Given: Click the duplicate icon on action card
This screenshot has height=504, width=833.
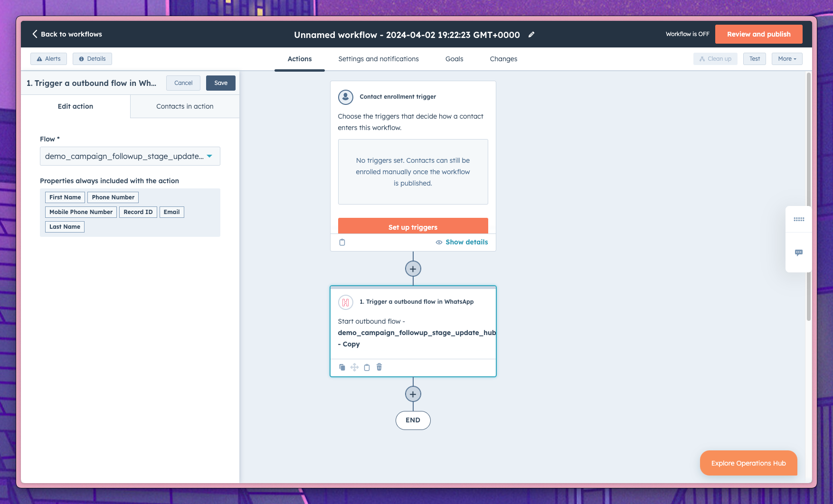Looking at the screenshot, I should tap(342, 367).
